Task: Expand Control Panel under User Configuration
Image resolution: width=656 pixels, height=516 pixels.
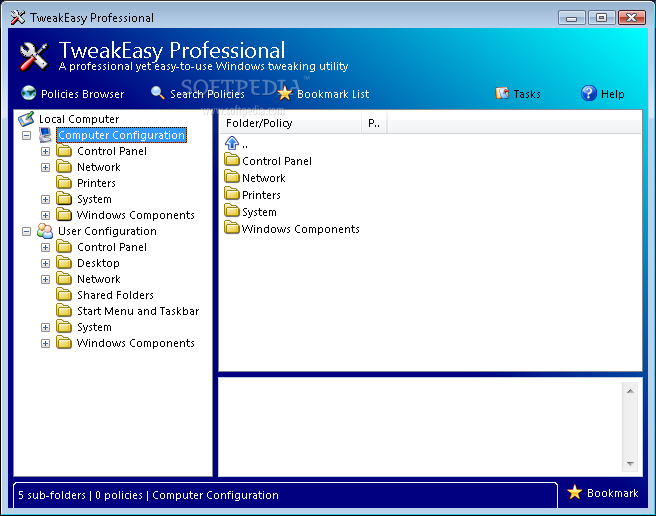Action: click(45, 247)
